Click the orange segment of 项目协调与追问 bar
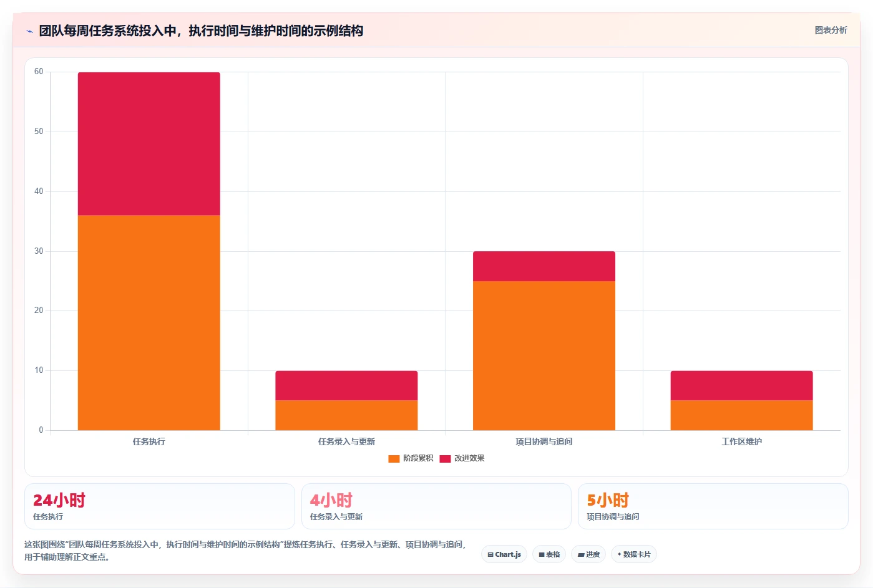This screenshot has height=588, width=873. click(544, 355)
